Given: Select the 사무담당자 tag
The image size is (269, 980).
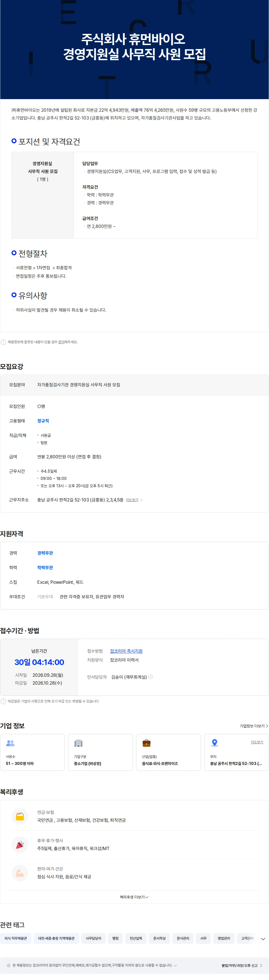Looking at the screenshot, I should coord(93,938).
